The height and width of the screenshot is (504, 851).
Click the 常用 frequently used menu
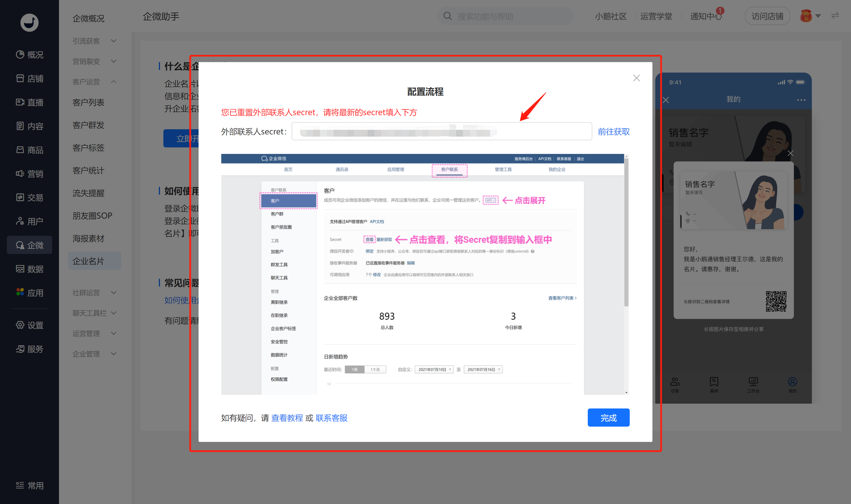click(30, 485)
